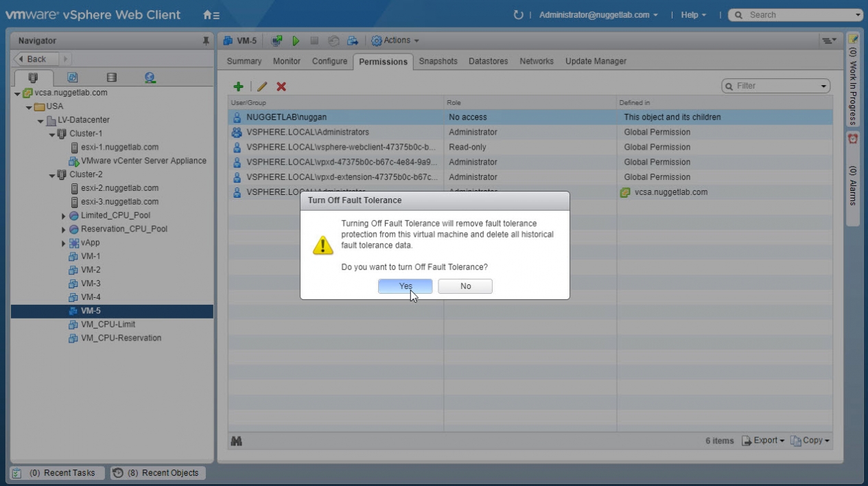Expand the Limited_CPU_Pool tree node
The image size is (868, 486).
coord(64,216)
